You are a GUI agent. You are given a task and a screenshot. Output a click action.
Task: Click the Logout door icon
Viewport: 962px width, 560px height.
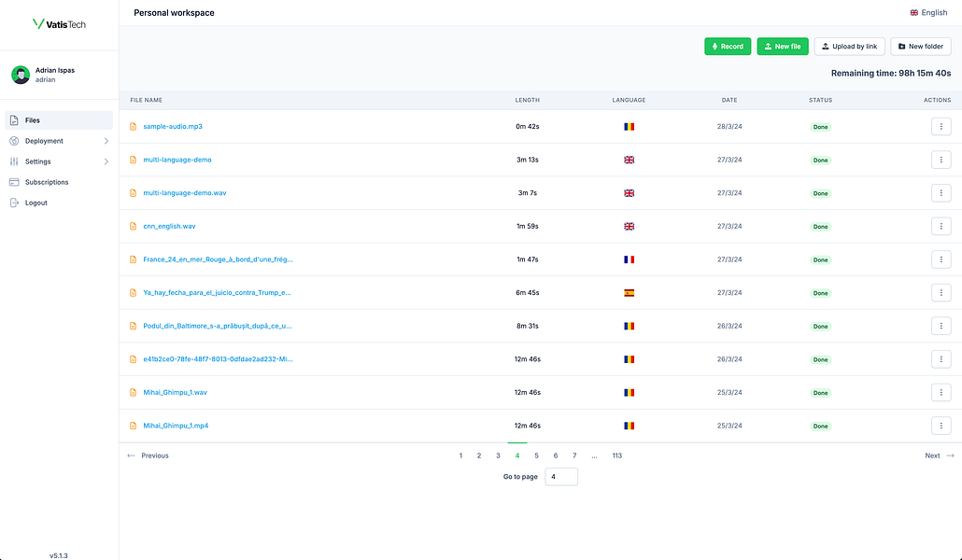(x=14, y=203)
